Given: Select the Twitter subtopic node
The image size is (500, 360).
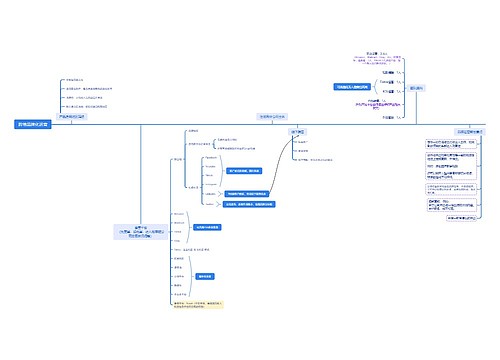Looking at the screenshot, I should coord(210,204).
